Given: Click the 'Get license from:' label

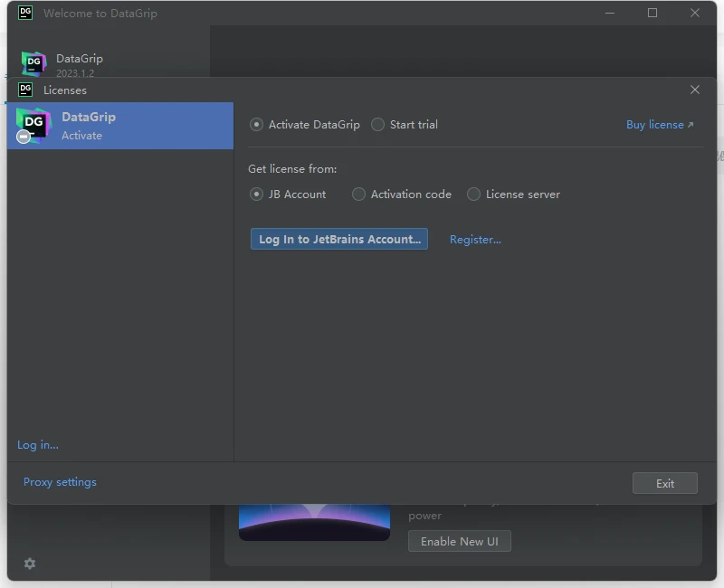Looking at the screenshot, I should click(292, 169).
